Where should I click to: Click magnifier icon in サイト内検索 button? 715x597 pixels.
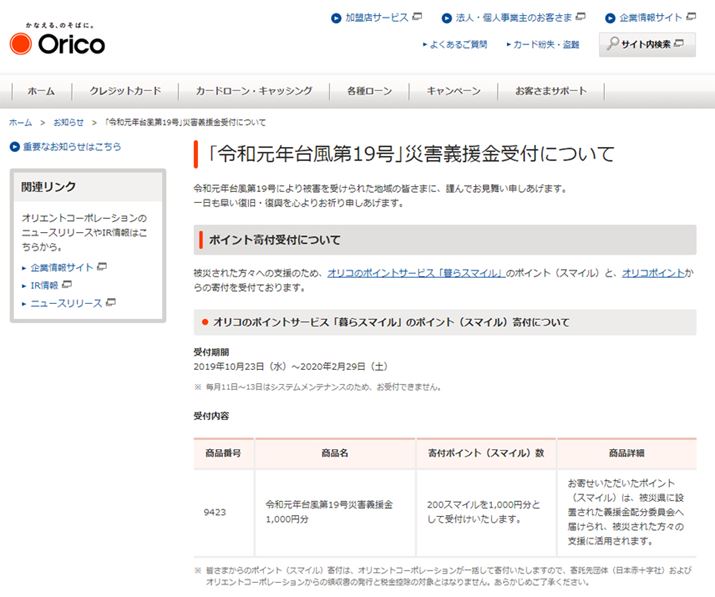click(x=613, y=43)
